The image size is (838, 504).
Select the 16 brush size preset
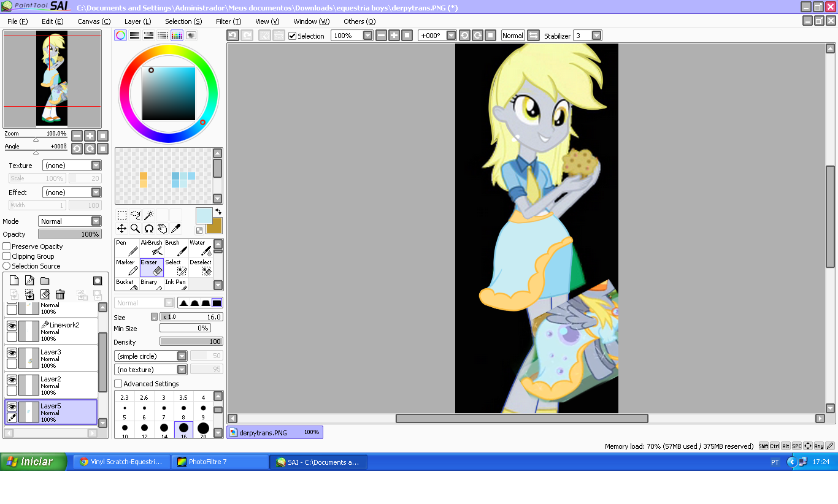183,430
